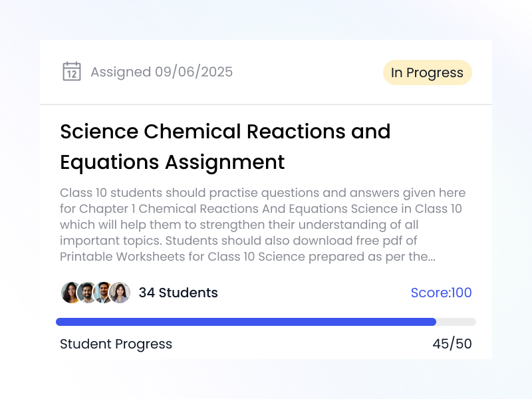The image size is (532, 399).
Task: Open the second student's profile picture
Action: [84, 293]
